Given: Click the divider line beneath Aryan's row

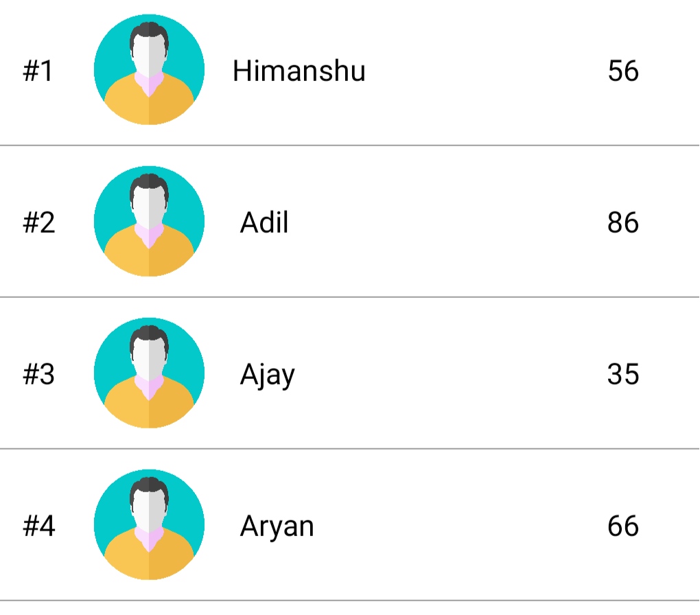Looking at the screenshot, I should coord(349,601).
